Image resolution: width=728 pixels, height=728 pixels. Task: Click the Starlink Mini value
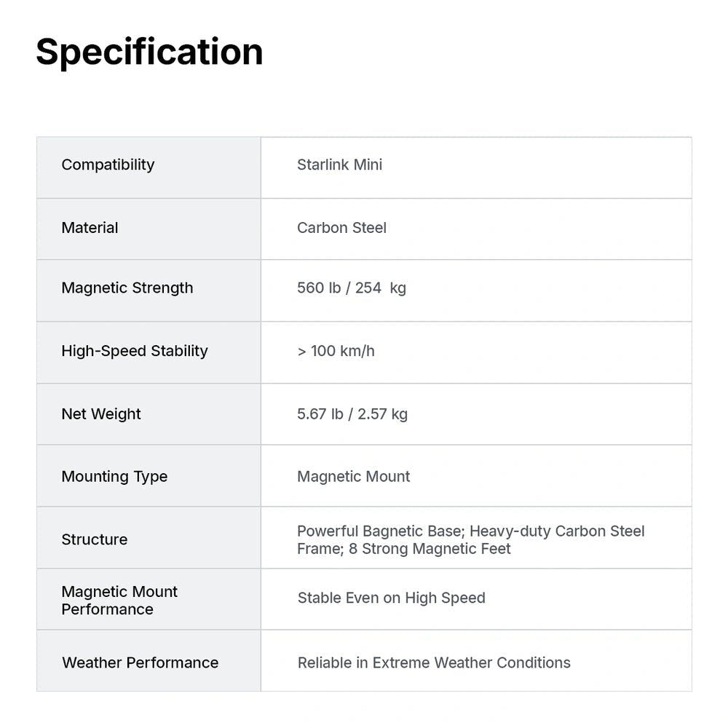pyautogui.click(x=339, y=165)
